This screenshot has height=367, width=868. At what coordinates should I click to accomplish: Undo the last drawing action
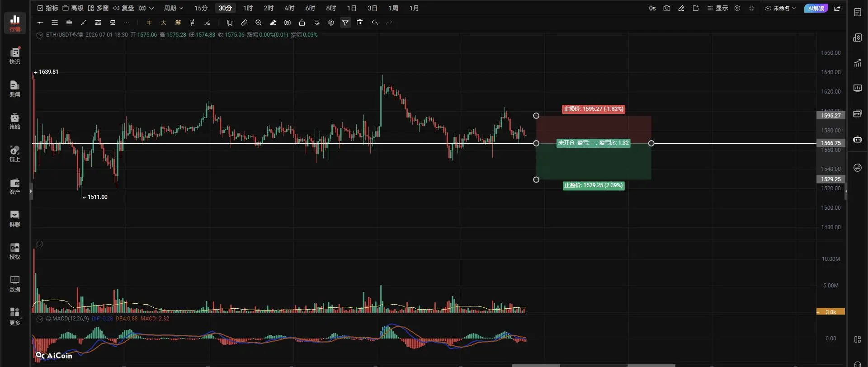pyautogui.click(x=374, y=23)
